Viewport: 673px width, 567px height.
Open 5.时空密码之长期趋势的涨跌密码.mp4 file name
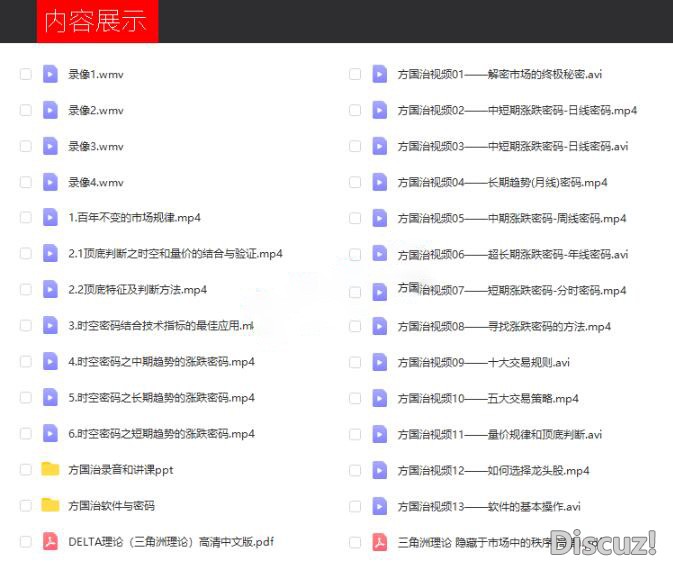click(161, 398)
